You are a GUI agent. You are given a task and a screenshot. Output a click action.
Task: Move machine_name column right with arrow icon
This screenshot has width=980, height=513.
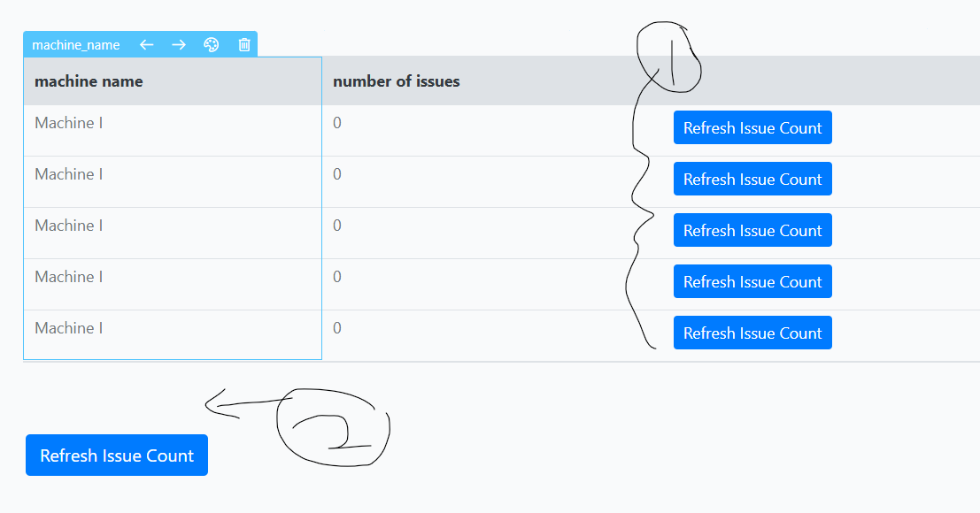(179, 45)
